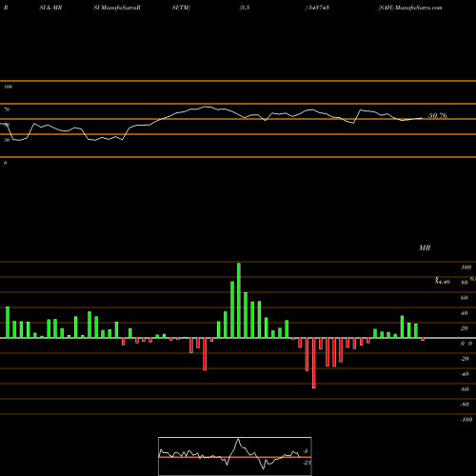Viewport: 476px width, 476px height.
Task: Click the SI(TM) header text
Action: (181, 8)
